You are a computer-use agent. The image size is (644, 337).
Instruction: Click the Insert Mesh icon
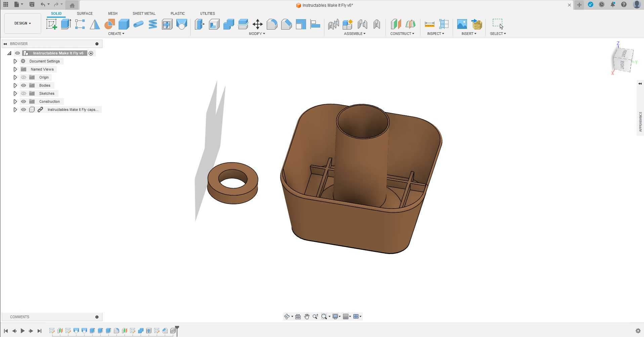tap(477, 24)
